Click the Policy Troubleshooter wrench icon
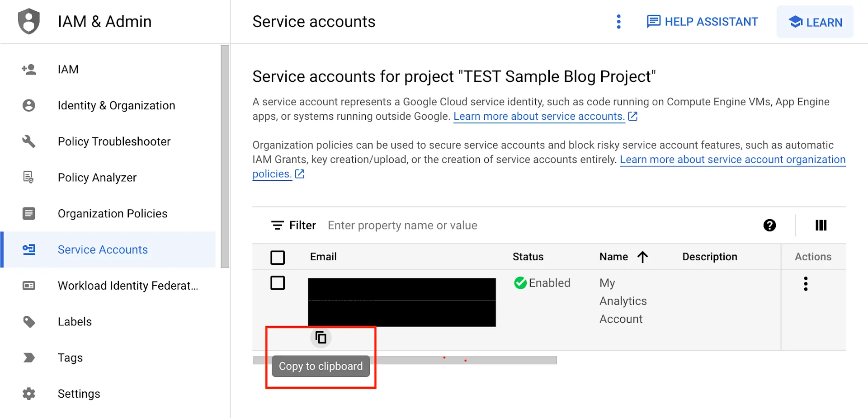 click(29, 141)
